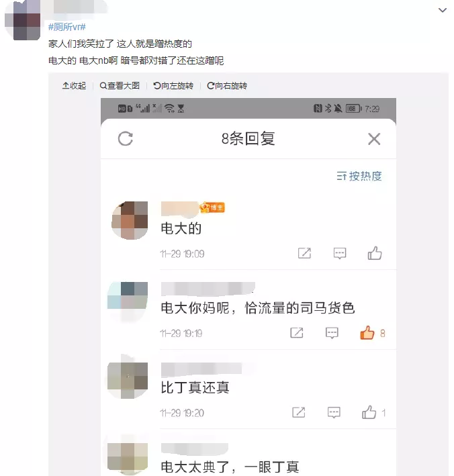Open the avatar of the 博主 commenter
The image size is (454, 476).
point(130,220)
